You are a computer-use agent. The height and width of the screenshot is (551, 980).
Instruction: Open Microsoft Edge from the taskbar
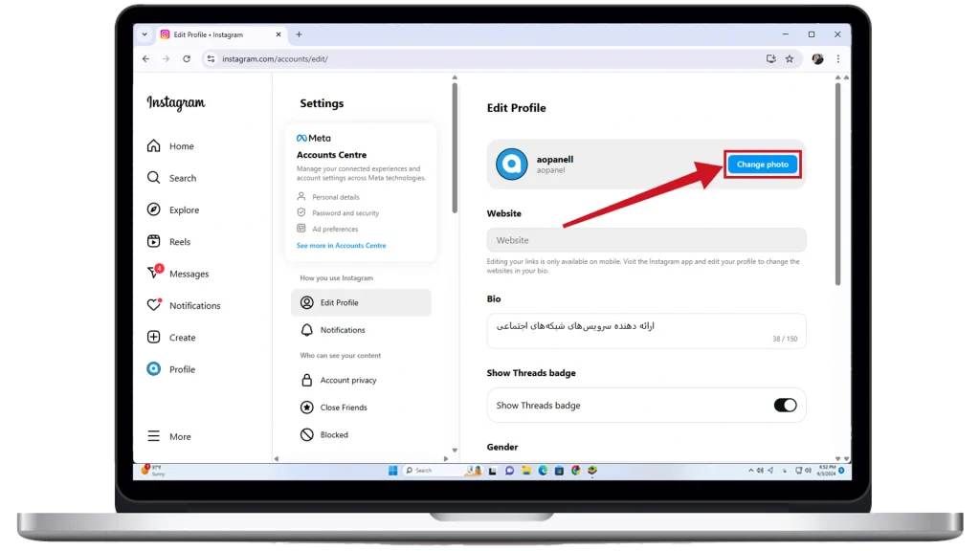pos(543,471)
